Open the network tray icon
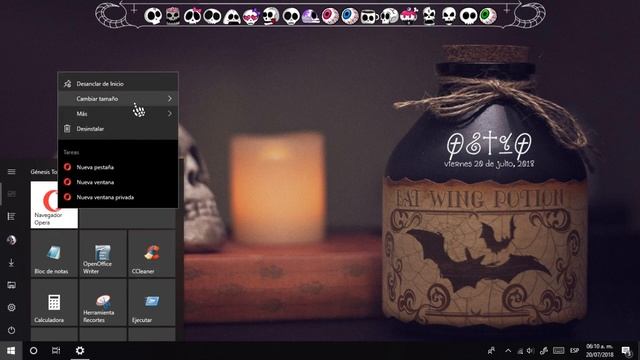Screen dimensions: 640x360 pyautogui.click(x=520, y=351)
